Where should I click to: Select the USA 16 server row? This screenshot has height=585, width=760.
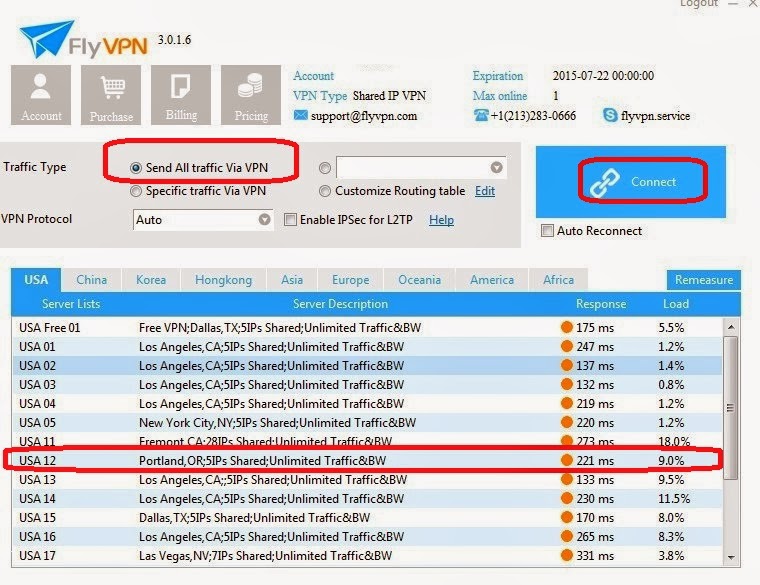367,536
